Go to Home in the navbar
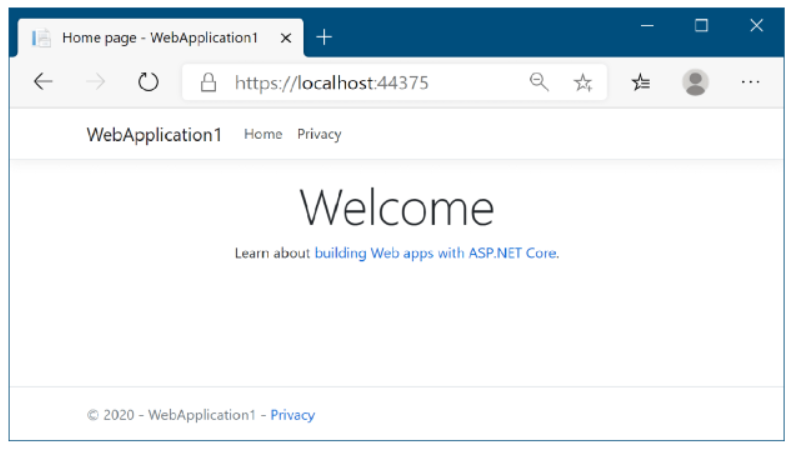 click(263, 135)
